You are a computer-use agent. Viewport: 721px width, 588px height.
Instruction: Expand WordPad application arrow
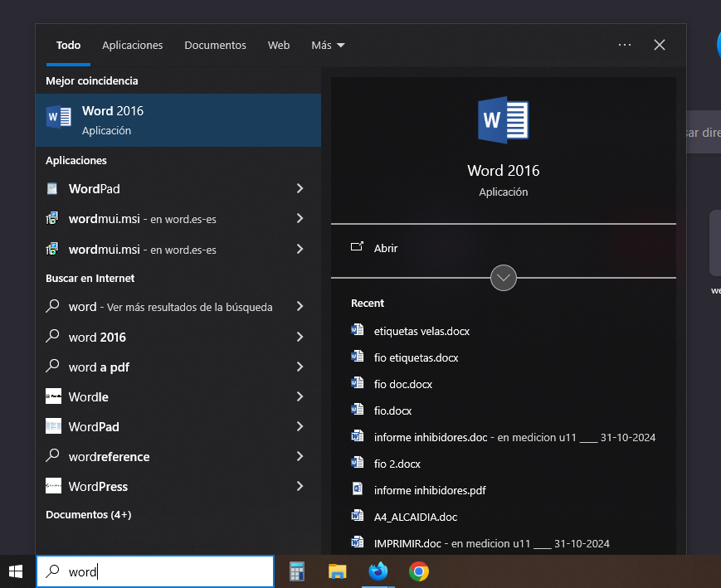click(x=300, y=188)
